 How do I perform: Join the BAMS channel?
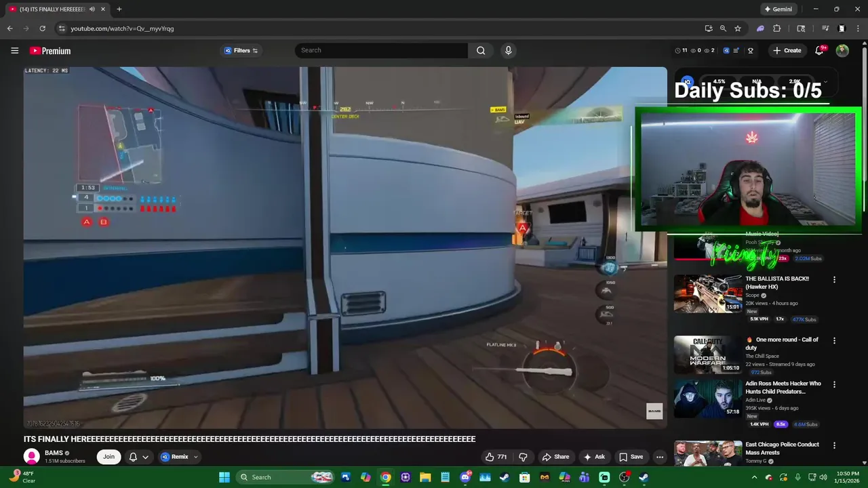coord(108,457)
